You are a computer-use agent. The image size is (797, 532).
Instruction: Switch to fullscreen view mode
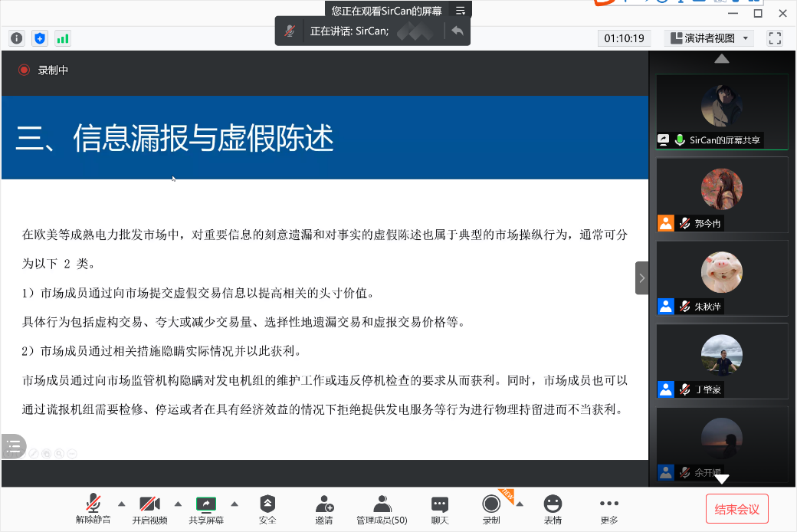point(774,38)
